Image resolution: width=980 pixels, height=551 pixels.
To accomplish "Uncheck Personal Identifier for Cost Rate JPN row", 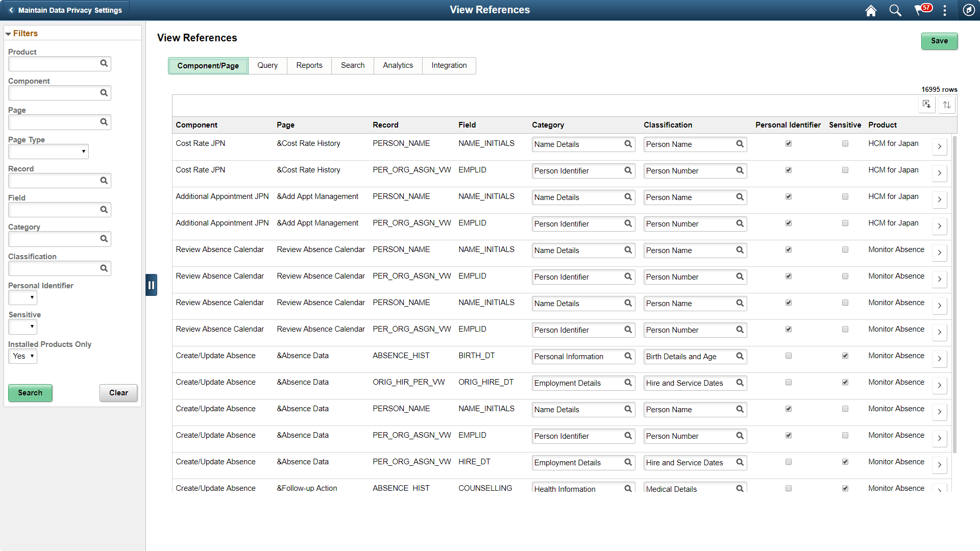I will pos(789,143).
